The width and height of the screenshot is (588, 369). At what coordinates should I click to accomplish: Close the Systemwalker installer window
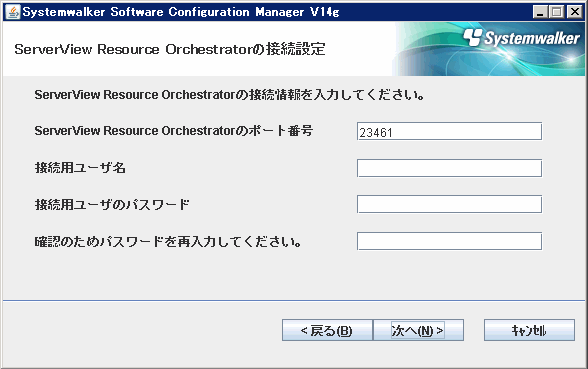574,12
